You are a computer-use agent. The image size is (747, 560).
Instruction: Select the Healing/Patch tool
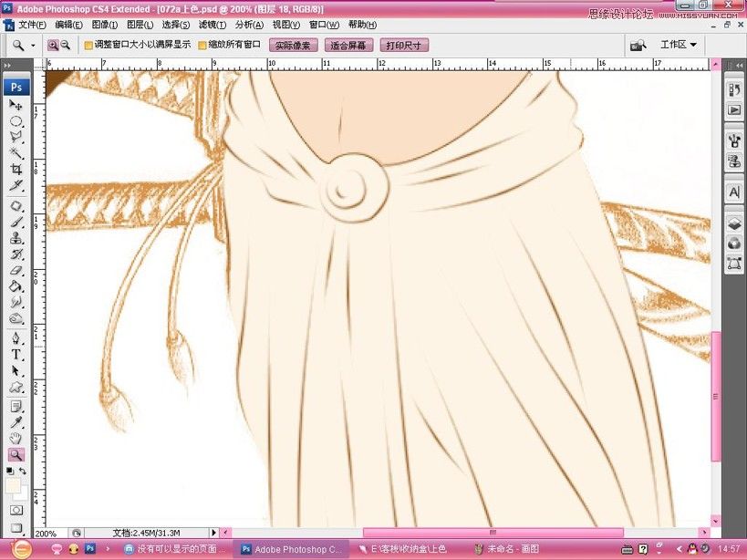[x=16, y=206]
